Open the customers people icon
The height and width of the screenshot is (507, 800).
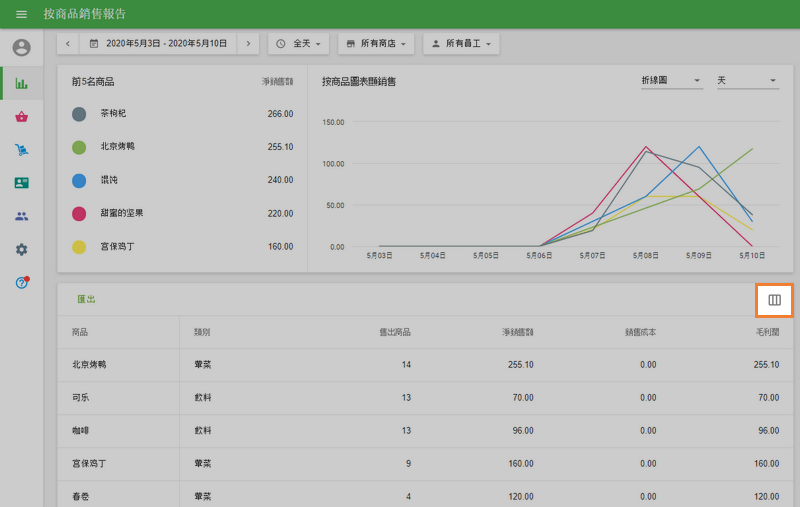[x=21, y=216]
